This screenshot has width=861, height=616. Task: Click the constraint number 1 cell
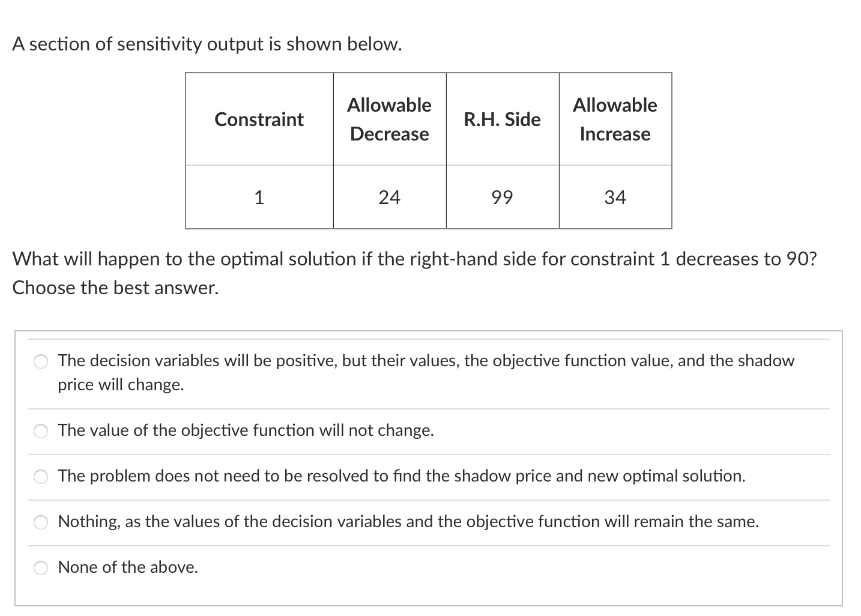pos(259,197)
